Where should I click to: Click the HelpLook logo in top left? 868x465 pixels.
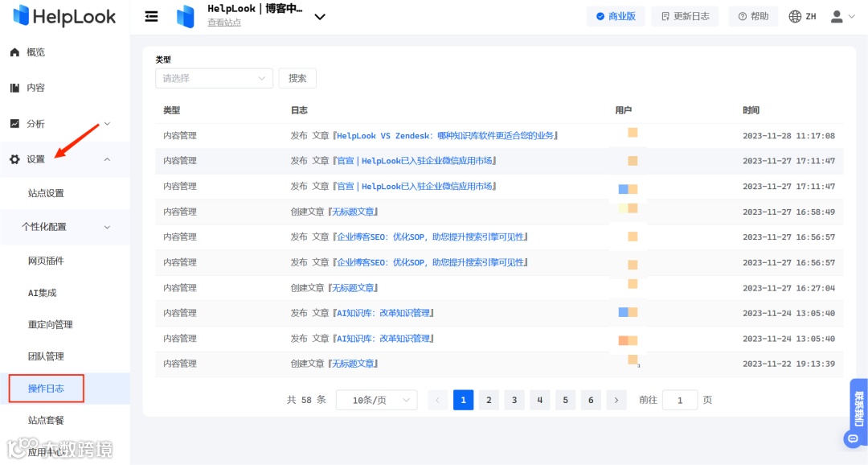pyautogui.click(x=64, y=15)
